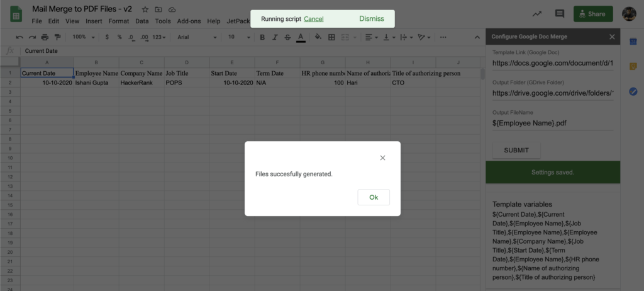Click the Print icon

pyautogui.click(x=45, y=37)
